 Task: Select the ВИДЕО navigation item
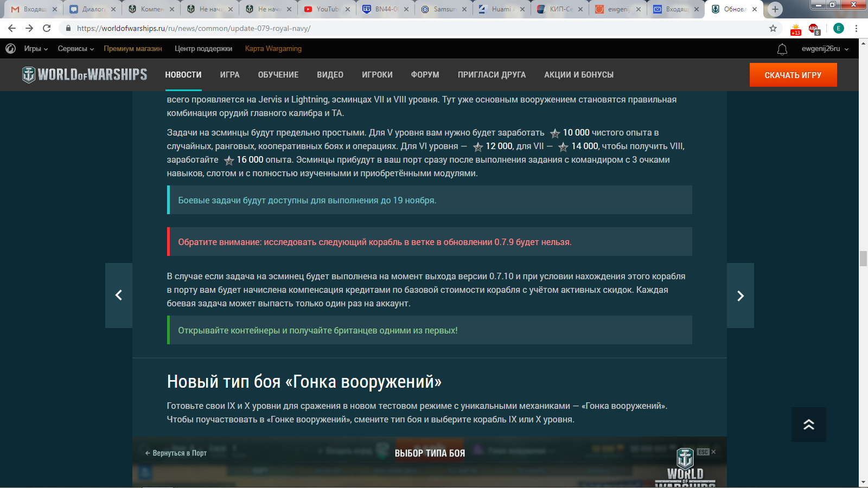pos(330,75)
